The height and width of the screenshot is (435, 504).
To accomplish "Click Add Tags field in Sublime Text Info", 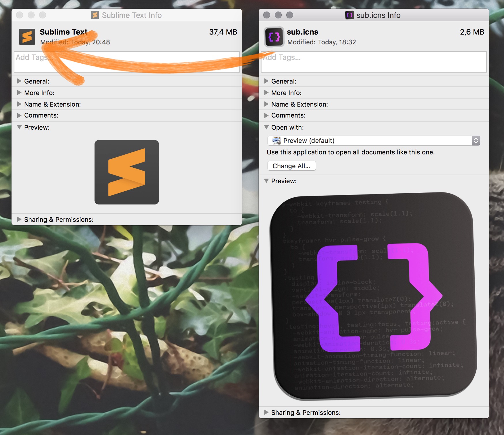I will [x=127, y=62].
